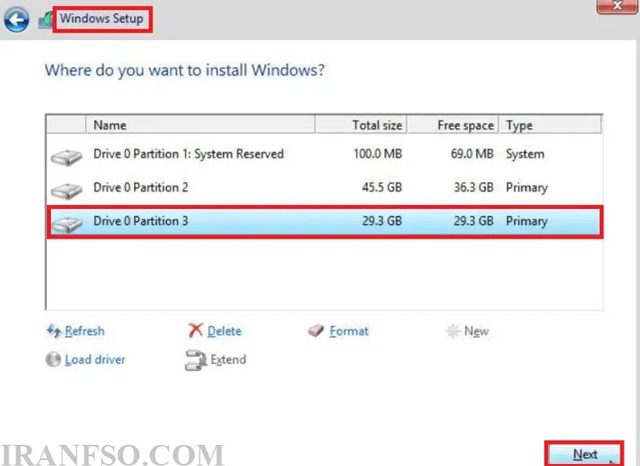
Task: Sort by the Name column header
Action: (200, 125)
